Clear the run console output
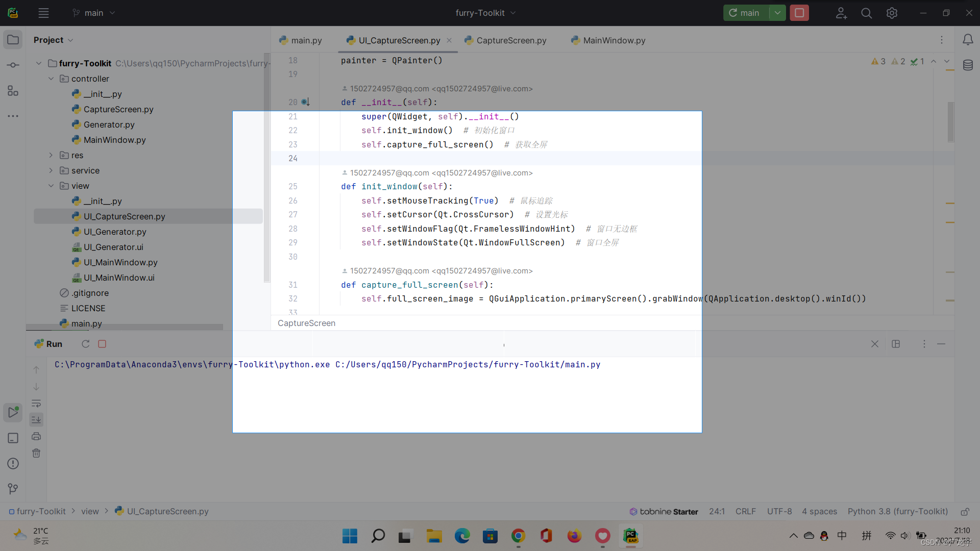 point(36,453)
